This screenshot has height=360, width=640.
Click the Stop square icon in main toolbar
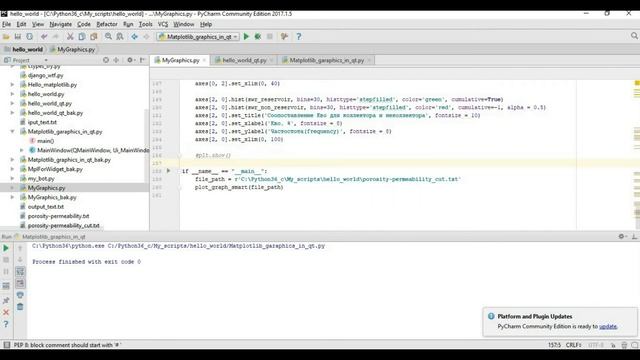click(270, 37)
